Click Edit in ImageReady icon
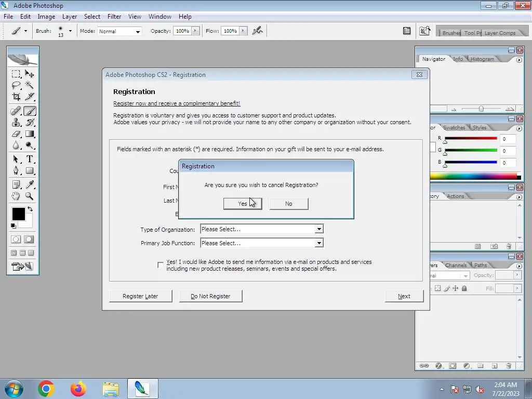Image resolution: width=532 pixels, height=399 pixels. (22, 267)
